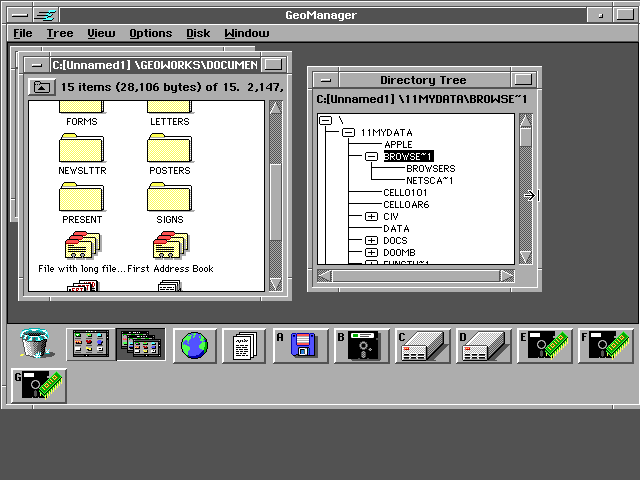Click Directory Tree horizontal scroll thumb
640x480 pixels.
[416, 276]
